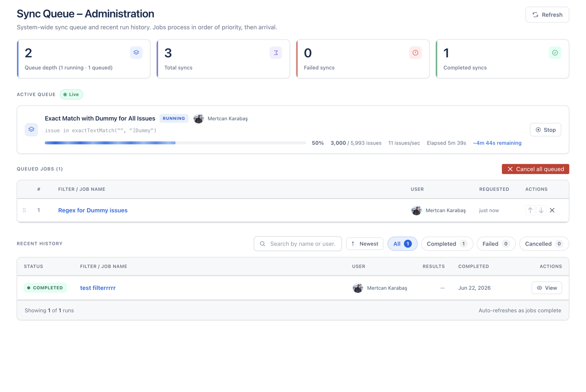Move Regex for Dummy issues job up
586x392 pixels.
(x=530, y=210)
